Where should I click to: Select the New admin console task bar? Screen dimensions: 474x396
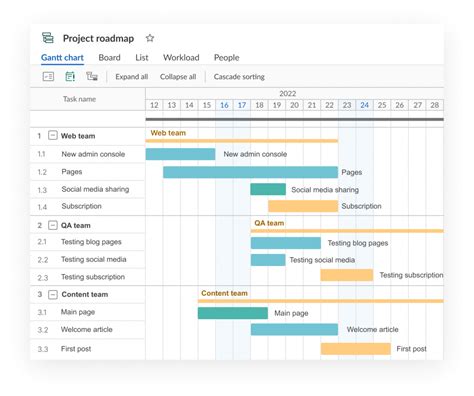[x=180, y=154]
